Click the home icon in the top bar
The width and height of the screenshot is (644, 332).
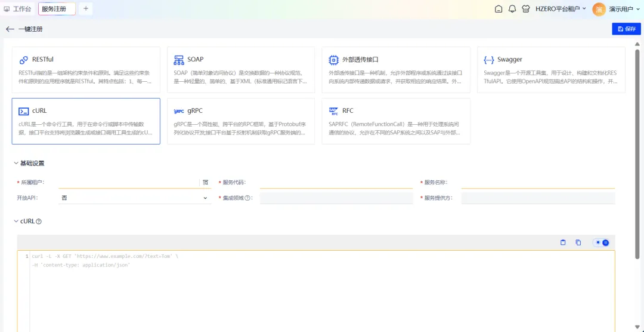(498, 9)
